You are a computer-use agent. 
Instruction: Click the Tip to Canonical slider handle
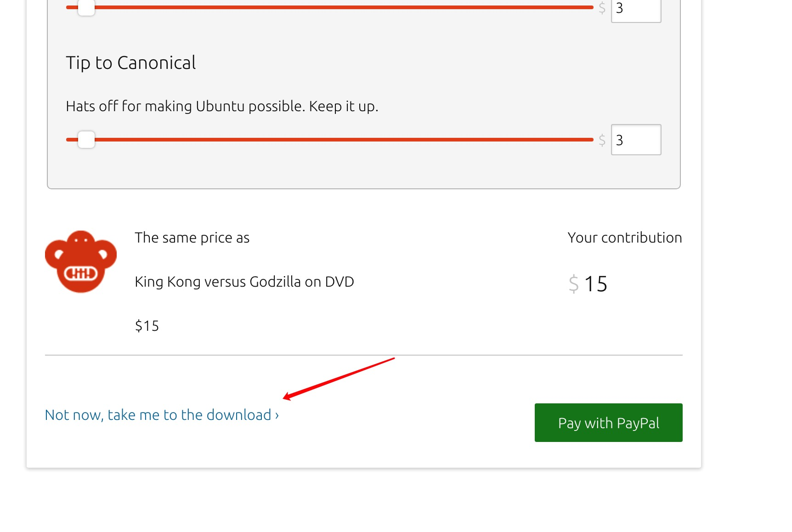tap(86, 140)
